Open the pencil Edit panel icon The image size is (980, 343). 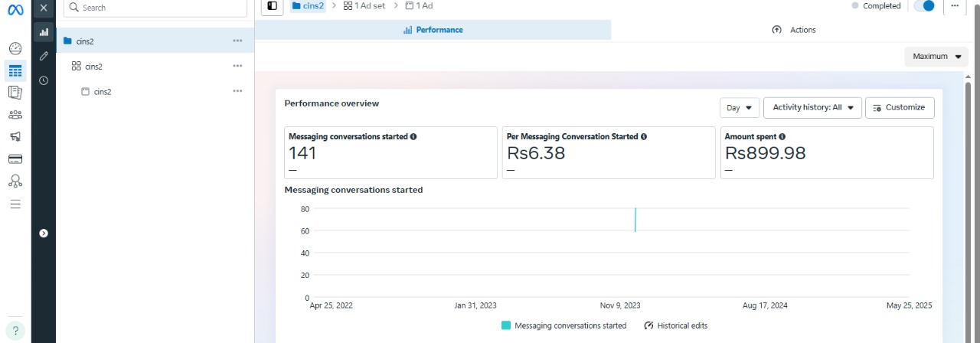[x=44, y=56]
